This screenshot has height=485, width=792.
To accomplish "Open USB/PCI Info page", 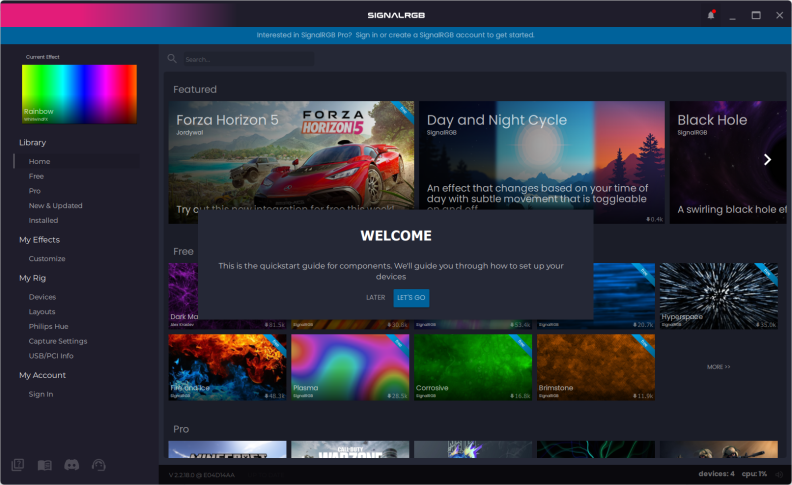I will click(x=51, y=355).
